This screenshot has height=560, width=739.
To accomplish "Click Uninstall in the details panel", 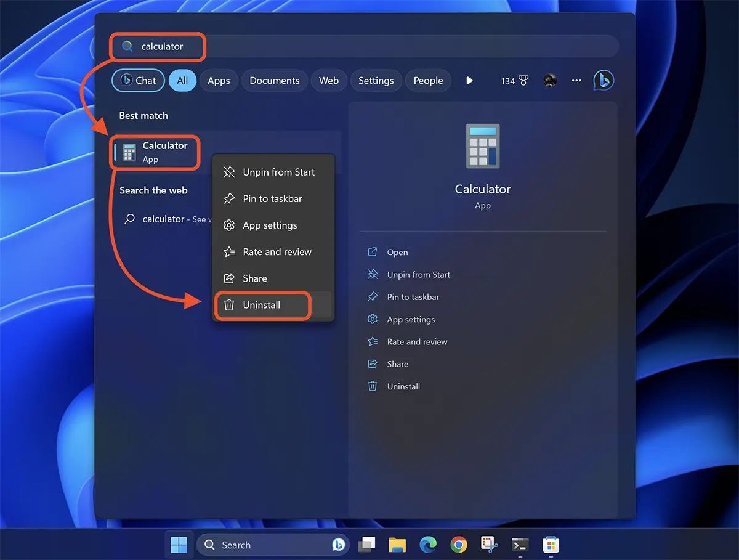I will pos(394,386).
